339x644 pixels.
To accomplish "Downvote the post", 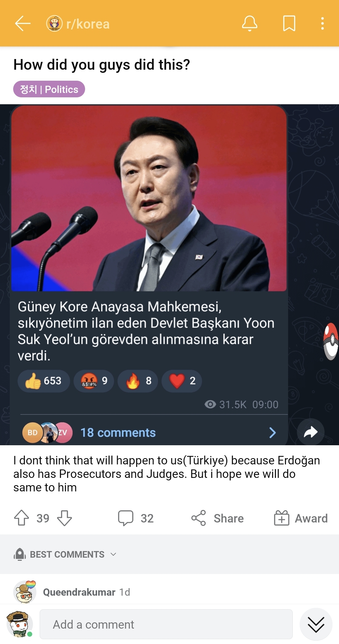I will (65, 518).
